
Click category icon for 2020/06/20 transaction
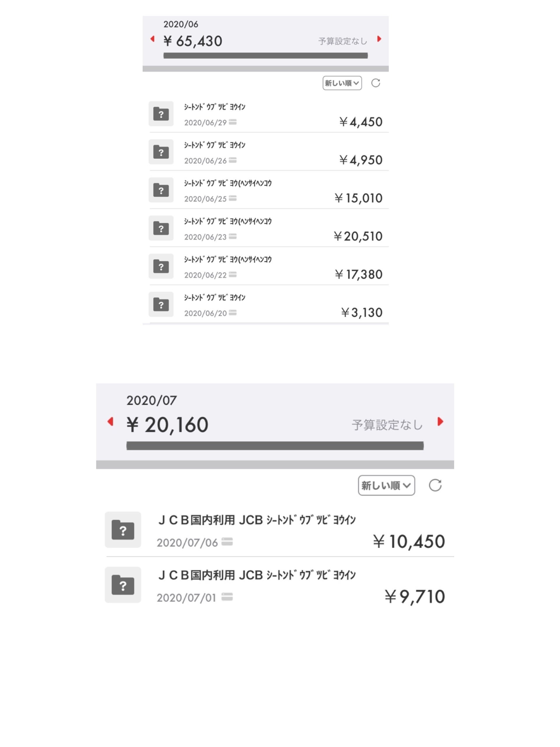[161, 305]
